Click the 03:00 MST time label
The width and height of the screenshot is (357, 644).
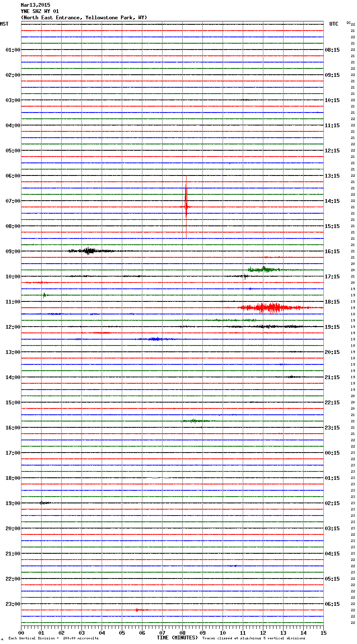[13, 100]
